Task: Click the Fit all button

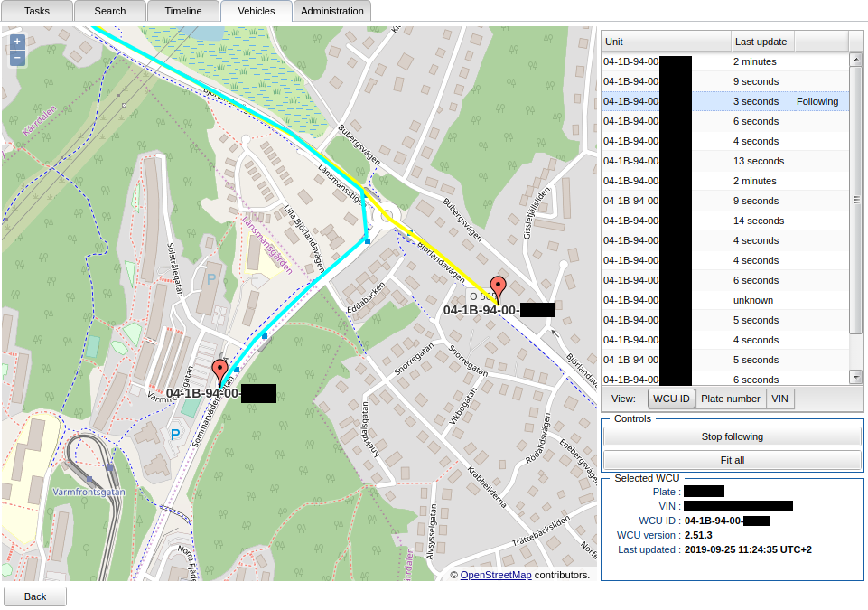Action: tap(732, 460)
